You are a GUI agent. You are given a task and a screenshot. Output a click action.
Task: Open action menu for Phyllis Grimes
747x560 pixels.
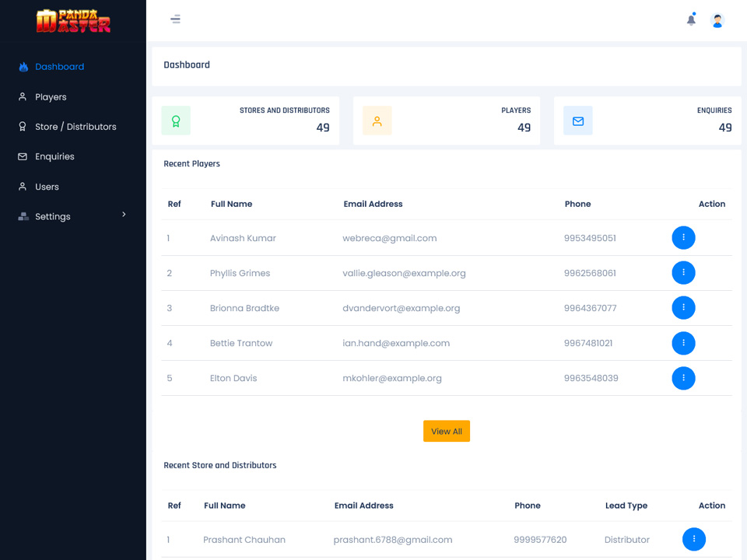pos(683,273)
